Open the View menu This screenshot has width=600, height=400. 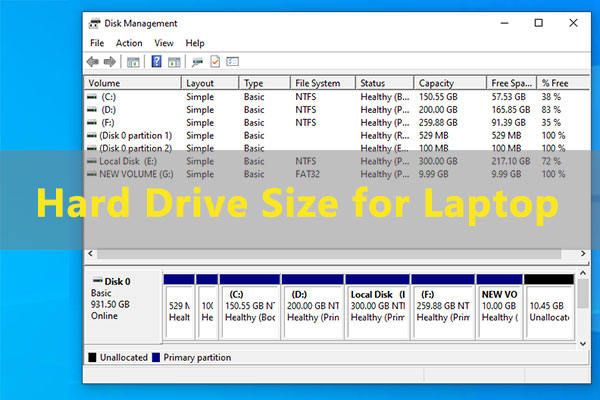tap(164, 43)
